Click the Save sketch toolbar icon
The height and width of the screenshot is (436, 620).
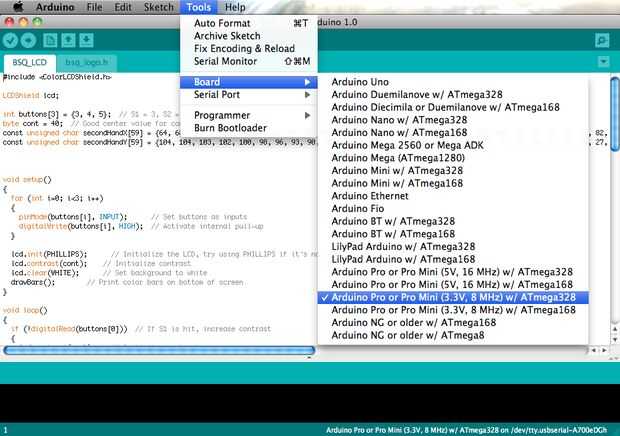(86, 40)
